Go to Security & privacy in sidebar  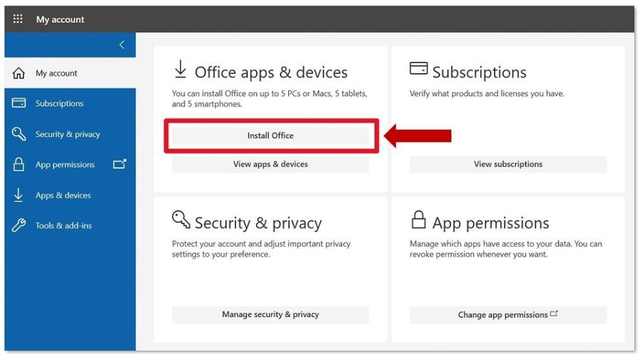coord(67,135)
